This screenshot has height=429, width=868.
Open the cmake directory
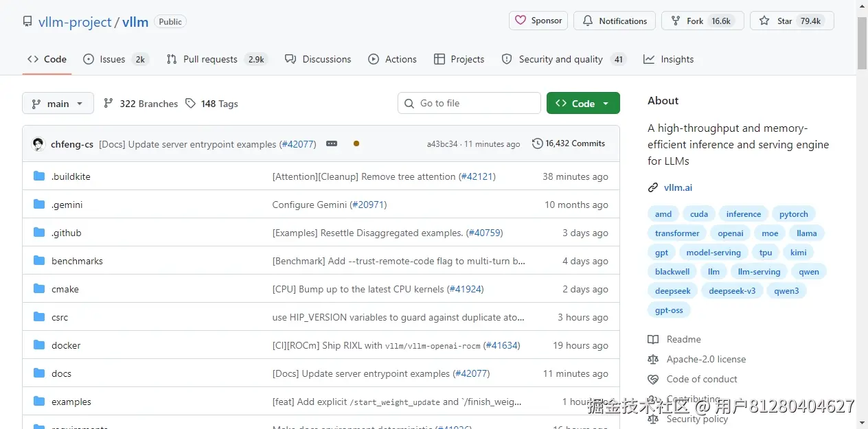coord(65,289)
